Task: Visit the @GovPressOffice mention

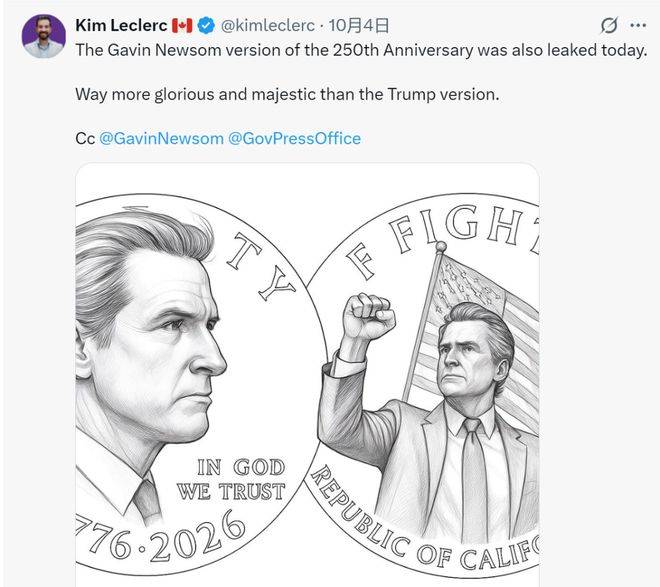Action: point(294,138)
